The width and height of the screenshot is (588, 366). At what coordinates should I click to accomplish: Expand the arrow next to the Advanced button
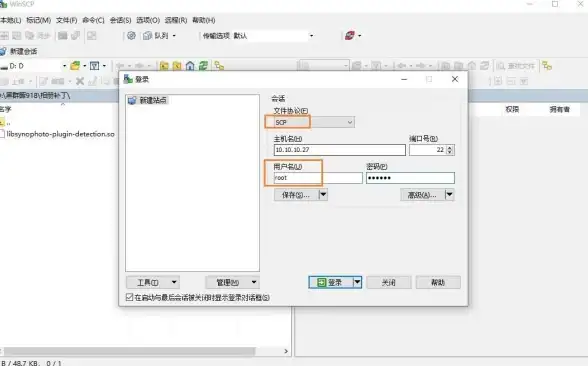(x=449, y=195)
